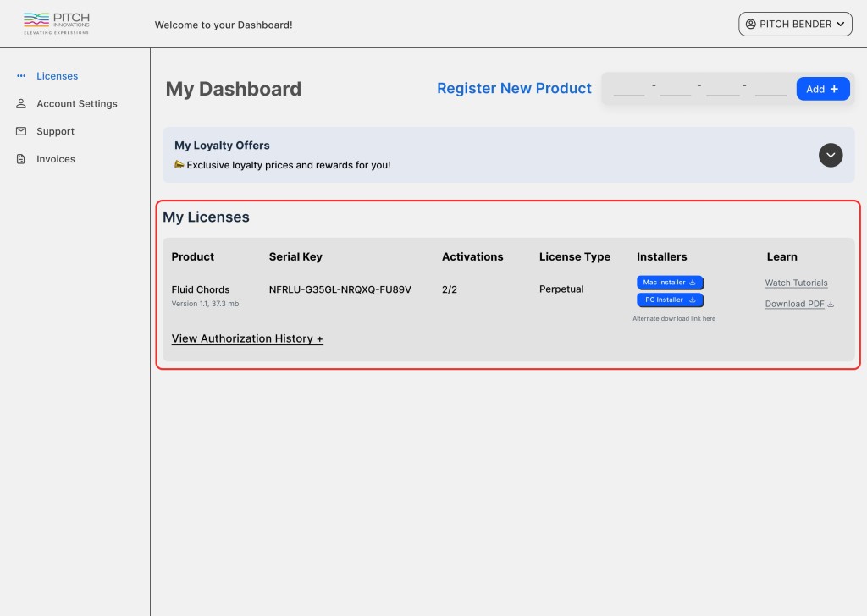Open Watch Tutorials
Screen dimensions: 867x616
pos(796,283)
